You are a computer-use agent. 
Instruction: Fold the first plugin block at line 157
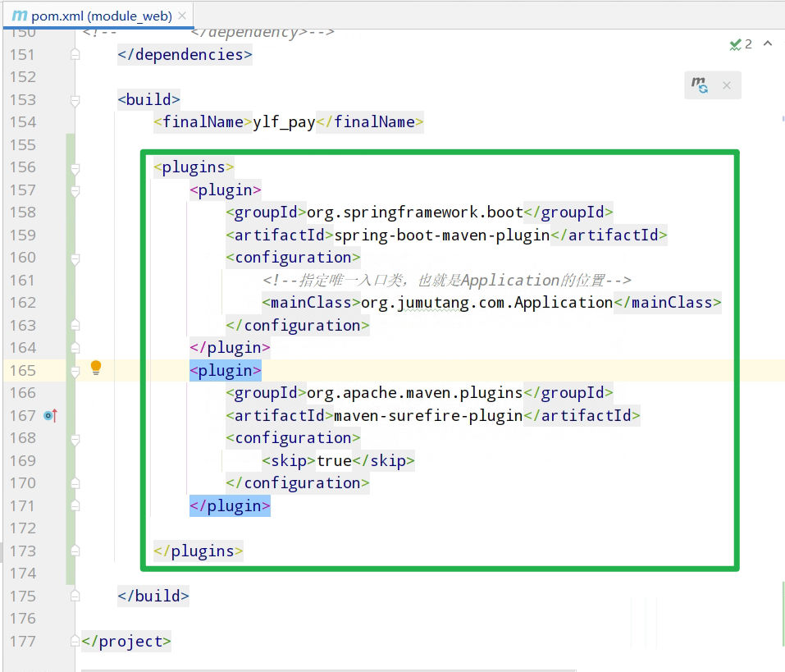pyautogui.click(x=75, y=190)
